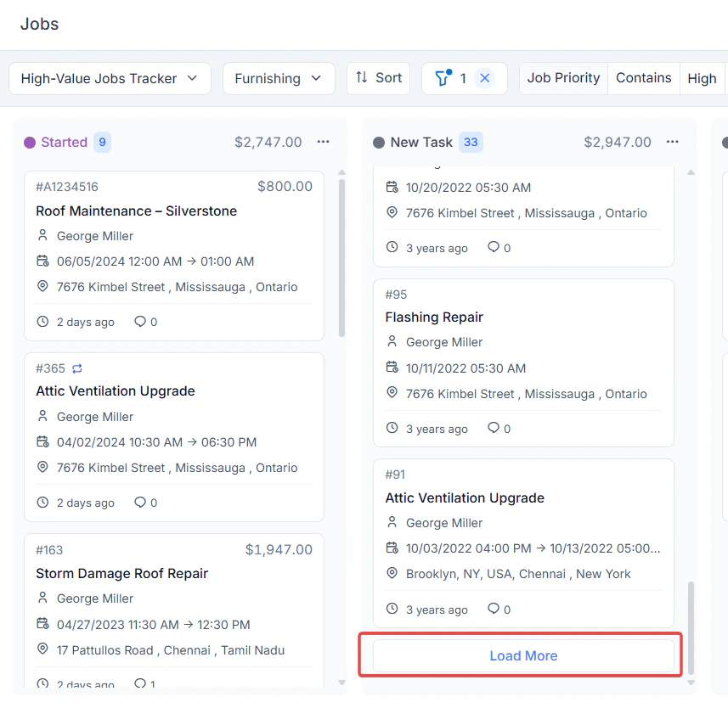Click person icon on Flashing Repair card
728x708 pixels.
tap(392, 341)
